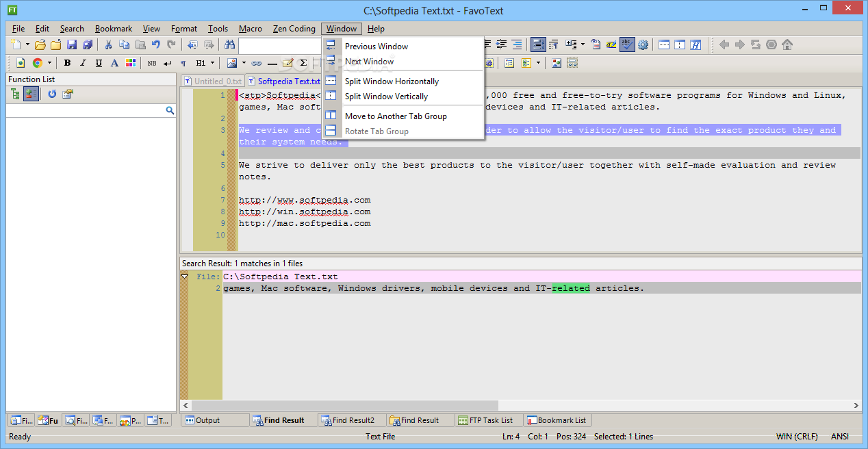This screenshot has height=449, width=868.
Task: Click the browser Home icon
Action: click(x=787, y=44)
